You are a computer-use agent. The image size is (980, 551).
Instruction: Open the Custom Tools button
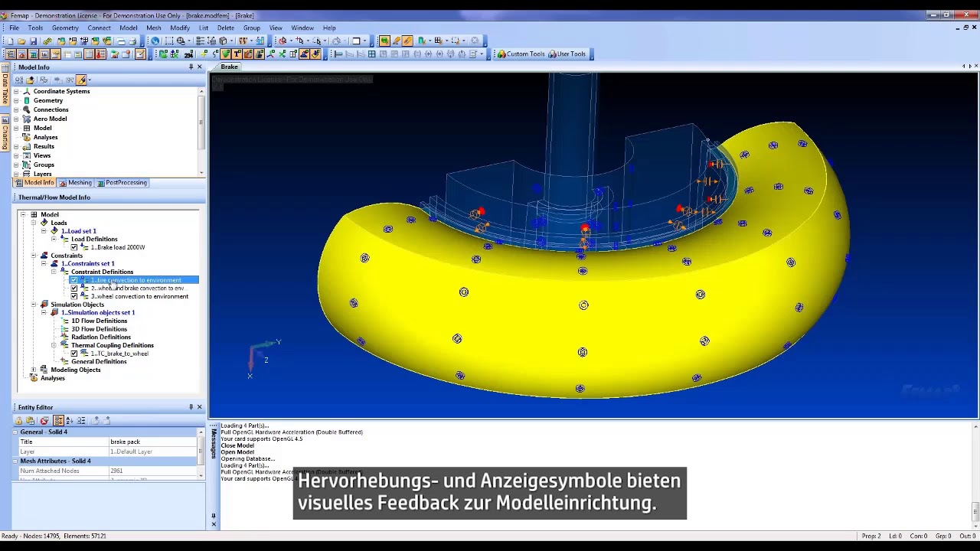coord(521,54)
